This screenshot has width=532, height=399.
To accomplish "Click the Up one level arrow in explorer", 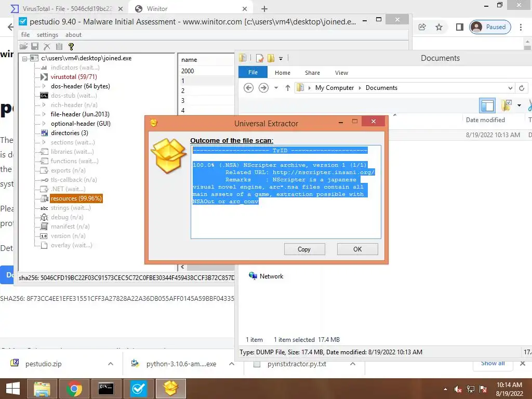I will coord(288,88).
